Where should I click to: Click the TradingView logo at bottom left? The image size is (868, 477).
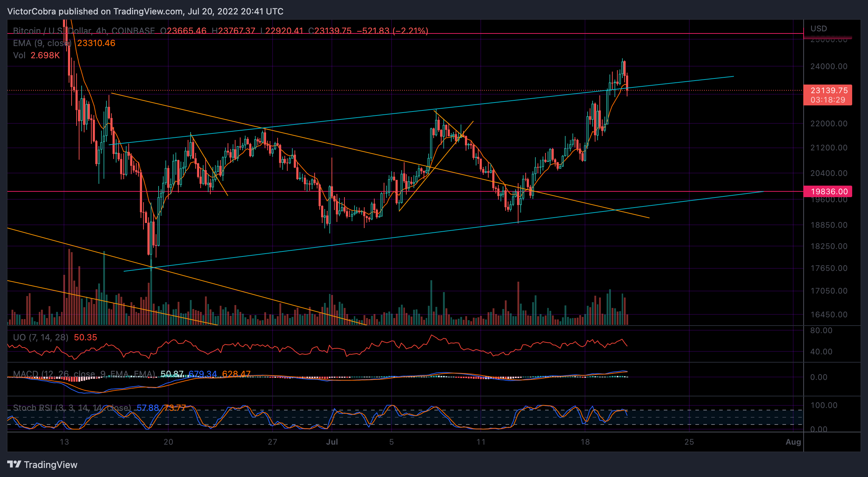tap(42, 464)
